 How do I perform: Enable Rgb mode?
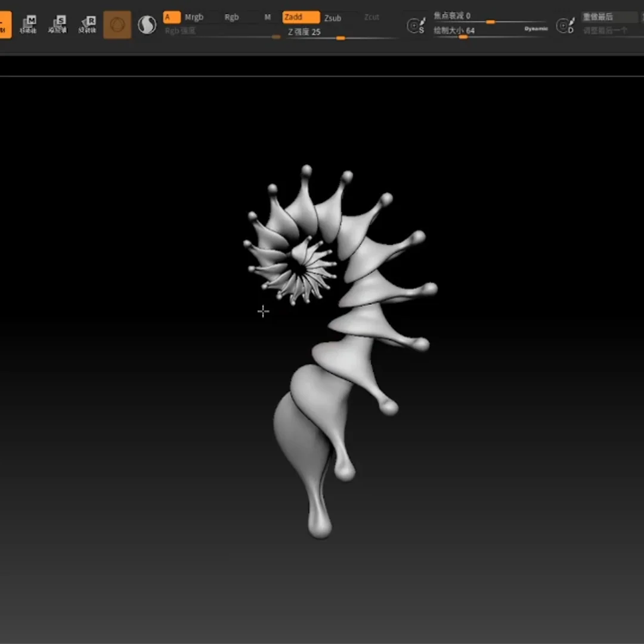pyautogui.click(x=231, y=17)
